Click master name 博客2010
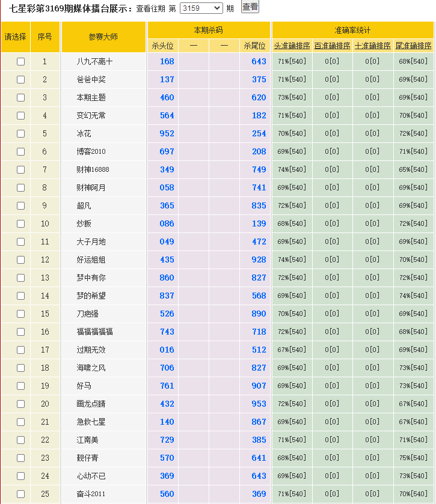 tap(91, 152)
